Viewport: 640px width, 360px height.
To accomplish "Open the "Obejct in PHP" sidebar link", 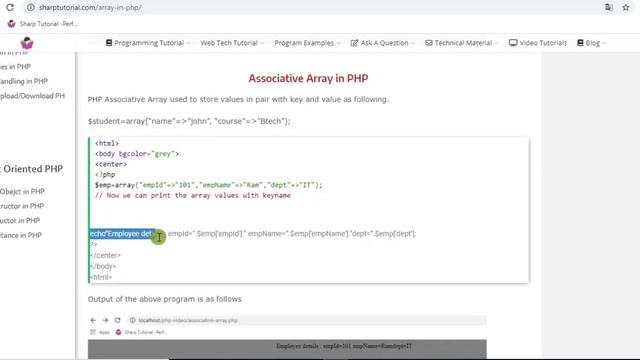I will 22,191.
